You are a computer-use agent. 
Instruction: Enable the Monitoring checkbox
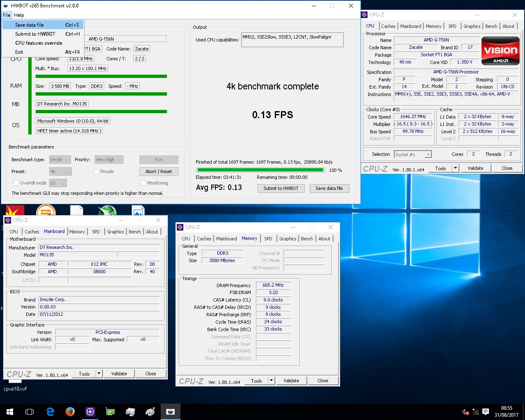click(143, 183)
